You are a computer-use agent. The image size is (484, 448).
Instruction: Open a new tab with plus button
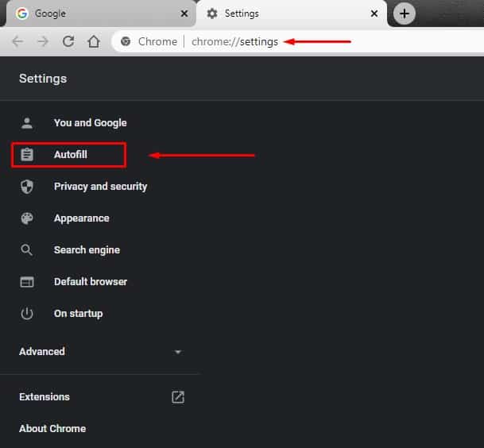tap(404, 14)
